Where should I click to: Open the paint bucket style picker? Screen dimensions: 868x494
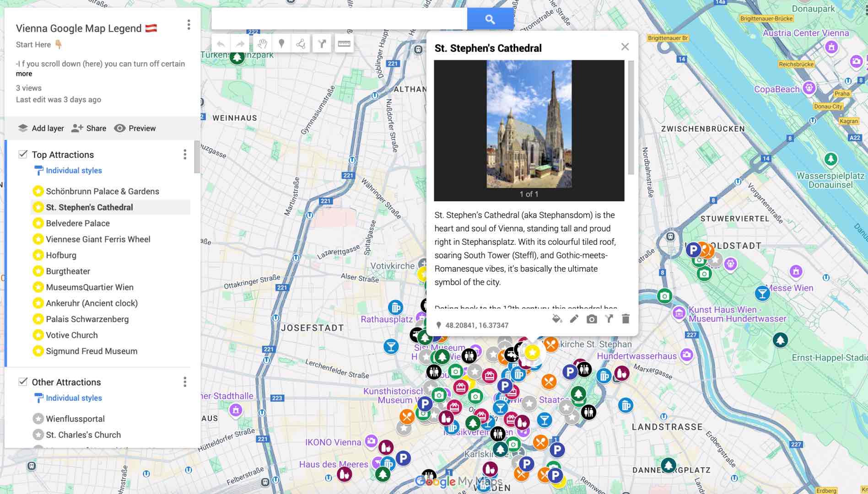(557, 319)
